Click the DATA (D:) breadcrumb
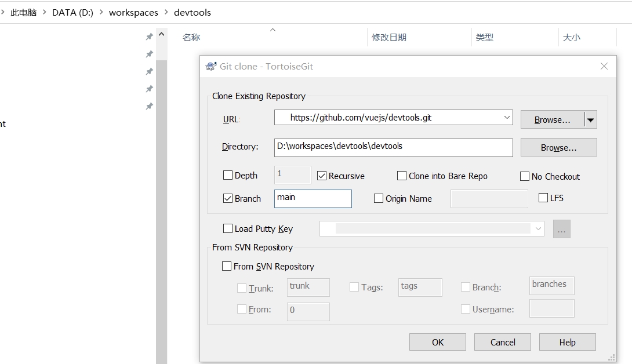This screenshot has width=632, height=364. 72,13
